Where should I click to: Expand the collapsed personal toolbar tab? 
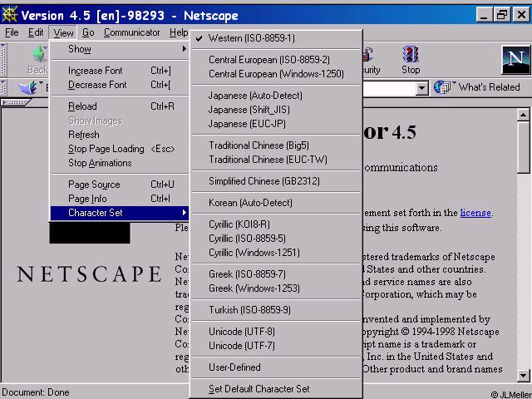(15, 102)
